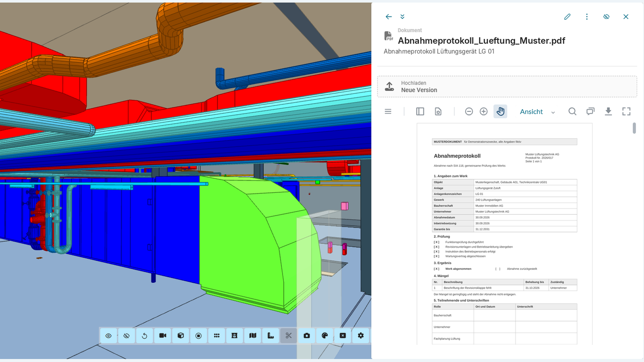Click the circled square icon in viewer toolbar
Screen dimensions: 644x362
click(198, 335)
